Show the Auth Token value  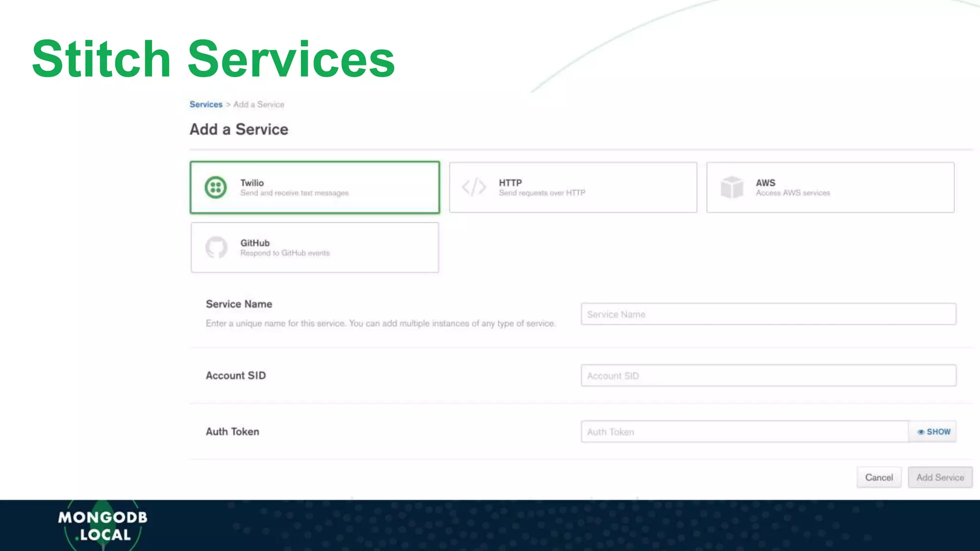click(x=933, y=432)
